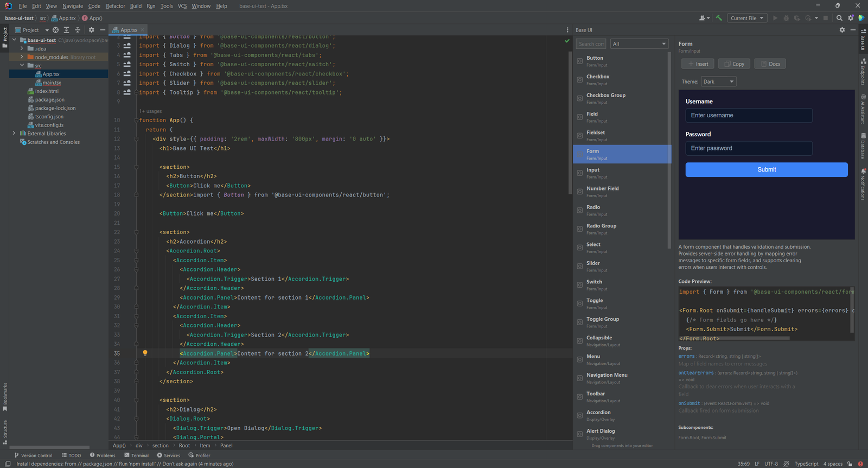The image size is (868, 468).
Task: Click the Insert button
Action: 698,64
